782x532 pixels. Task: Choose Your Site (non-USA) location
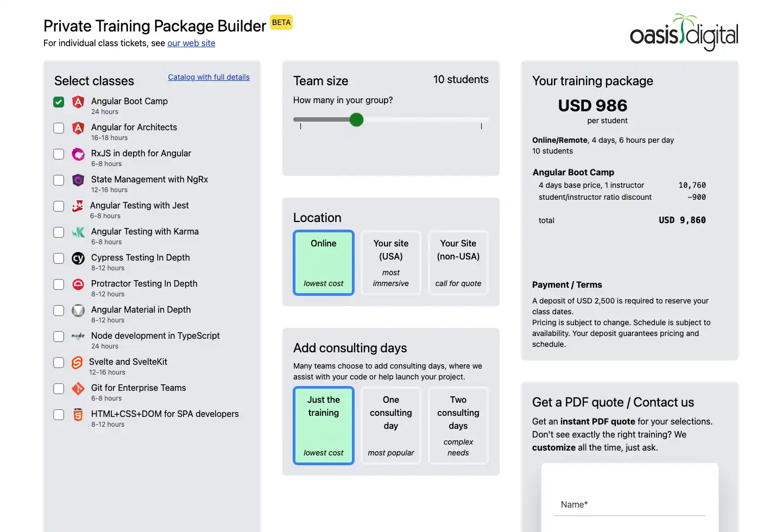(x=458, y=263)
